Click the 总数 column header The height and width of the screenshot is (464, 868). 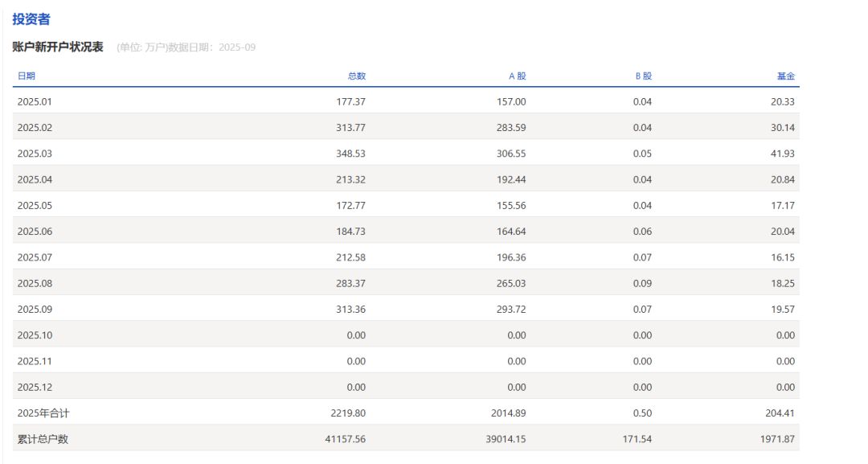point(356,76)
